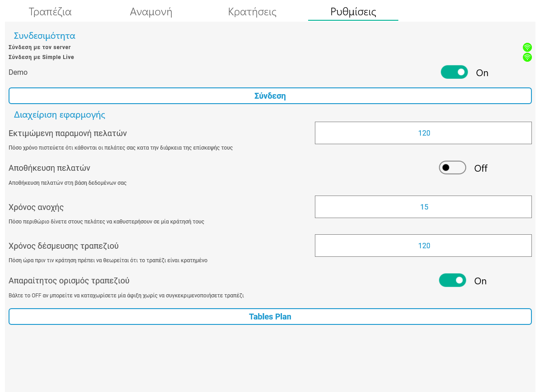
Task: Select the Ρυθμίσεις tab
Action: point(353,12)
